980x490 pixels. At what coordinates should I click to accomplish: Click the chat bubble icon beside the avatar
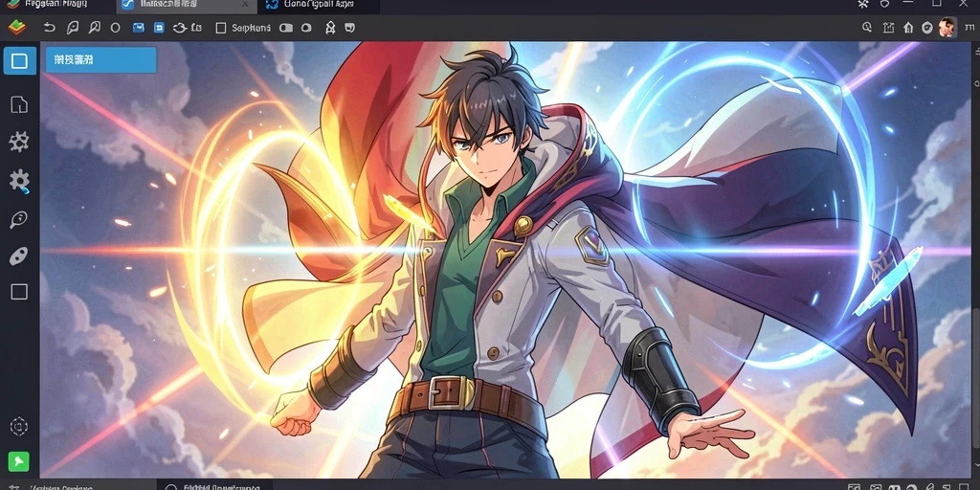[926, 28]
